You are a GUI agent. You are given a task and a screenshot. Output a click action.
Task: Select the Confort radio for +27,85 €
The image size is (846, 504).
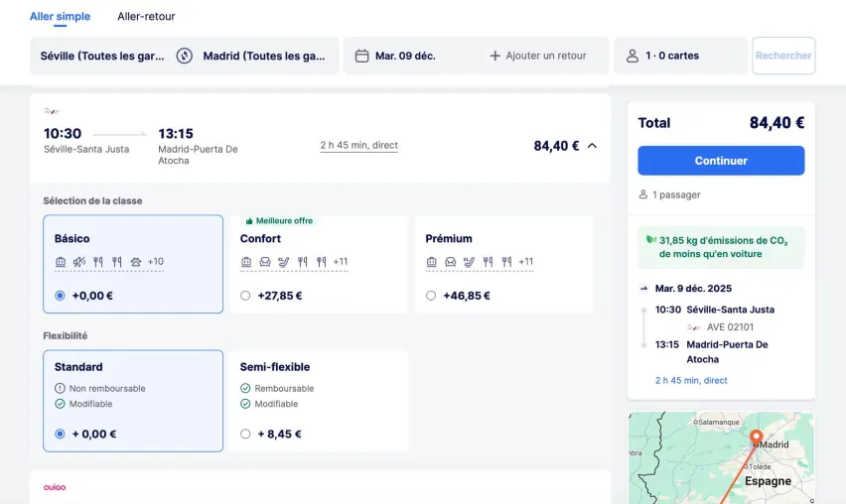[245, 296]
